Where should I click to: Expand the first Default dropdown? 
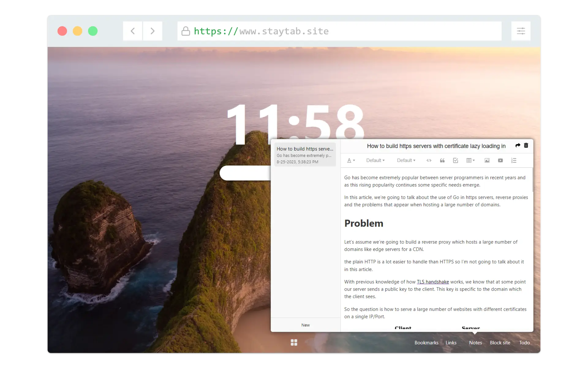(375, 160)
